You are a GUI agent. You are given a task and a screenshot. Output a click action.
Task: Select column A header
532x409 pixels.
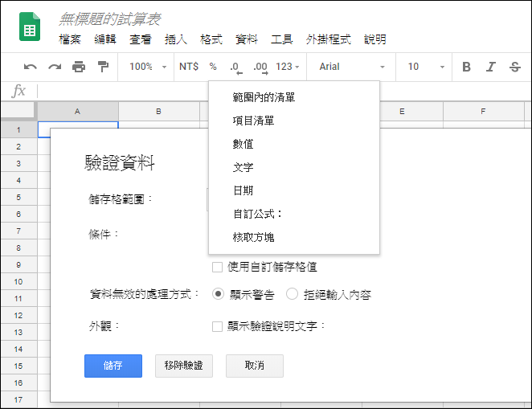coord(78,111)
